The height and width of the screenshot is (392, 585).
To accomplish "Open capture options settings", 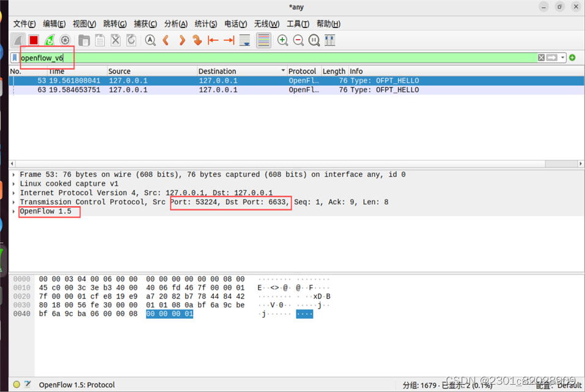I will [65, 40].
